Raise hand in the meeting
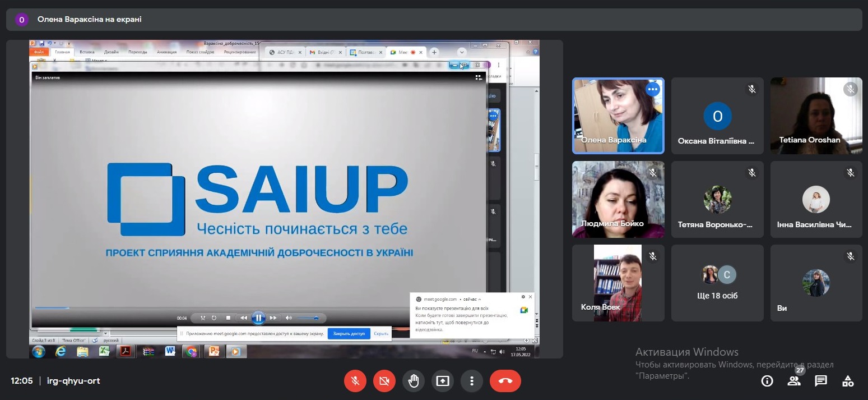Viewport: 868px width, 400px height. 414,381
